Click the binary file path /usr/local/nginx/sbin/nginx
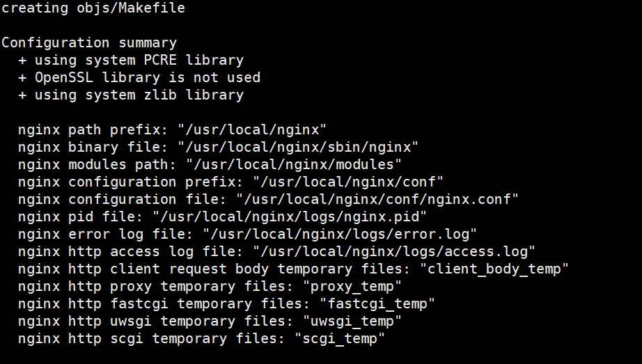 (x=298, y=148)
